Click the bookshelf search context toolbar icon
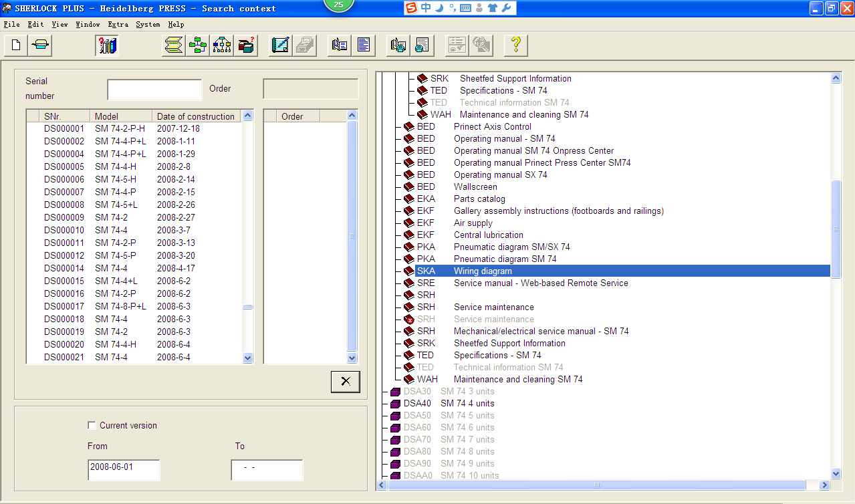Image resolution: width=855 pixels, height=504 pixels. (107, 45)
